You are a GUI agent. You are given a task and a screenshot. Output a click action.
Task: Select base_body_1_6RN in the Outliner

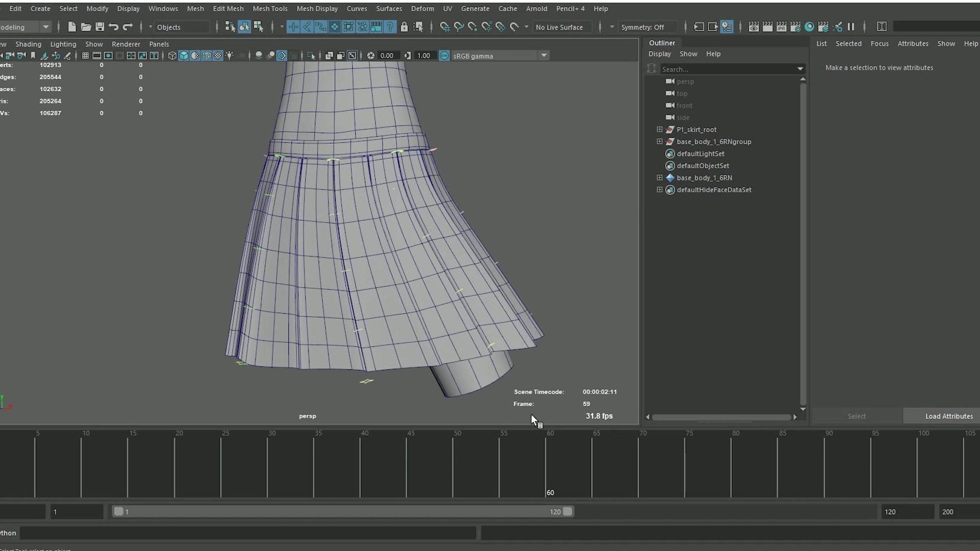[x=704, y=178]
